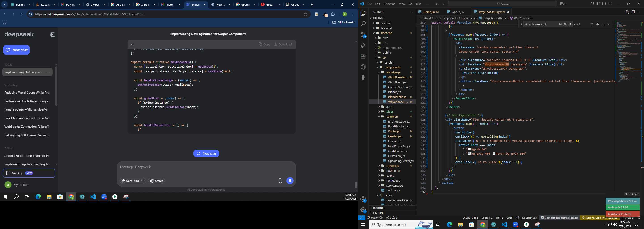Screen dimensions: 644x229
Task: Collapse the common folder
Action: click(392, 117)
